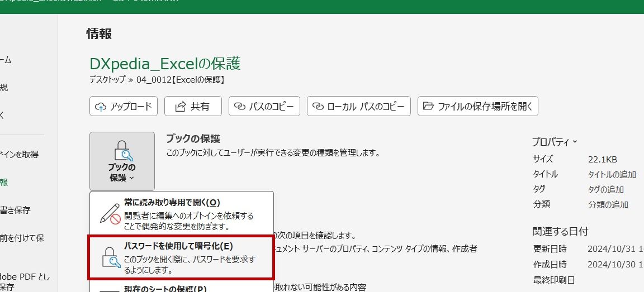Click the pencil icon for 常に読み取り専用で開く
Image resolution: width=644 pixels, height=292 pixels.
coord(110,214)
